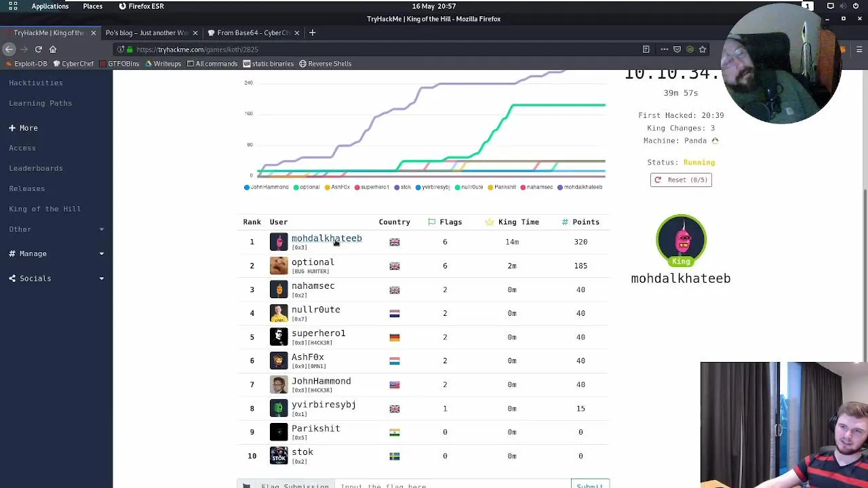Toggle nahamsec series in chart legend
The image size is (868, 488).
pyautogui.click(x=537, y=187)
